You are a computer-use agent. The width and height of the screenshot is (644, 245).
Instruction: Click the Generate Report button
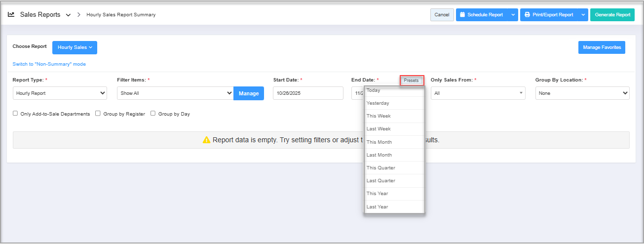612,15
